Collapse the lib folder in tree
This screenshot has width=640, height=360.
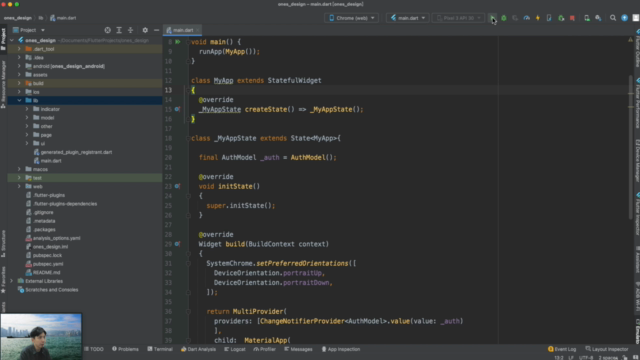point(19,100)
